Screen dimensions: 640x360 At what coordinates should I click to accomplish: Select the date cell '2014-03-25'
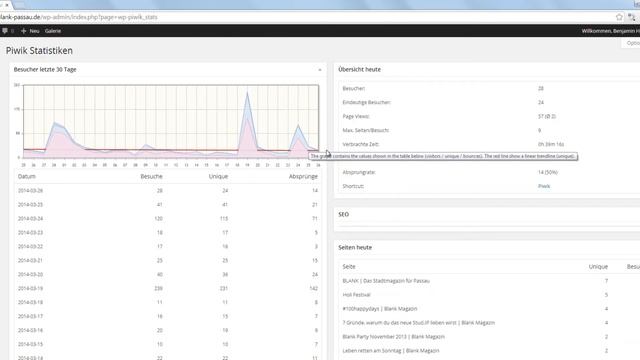pyautogui.click(x=30, y=204)
